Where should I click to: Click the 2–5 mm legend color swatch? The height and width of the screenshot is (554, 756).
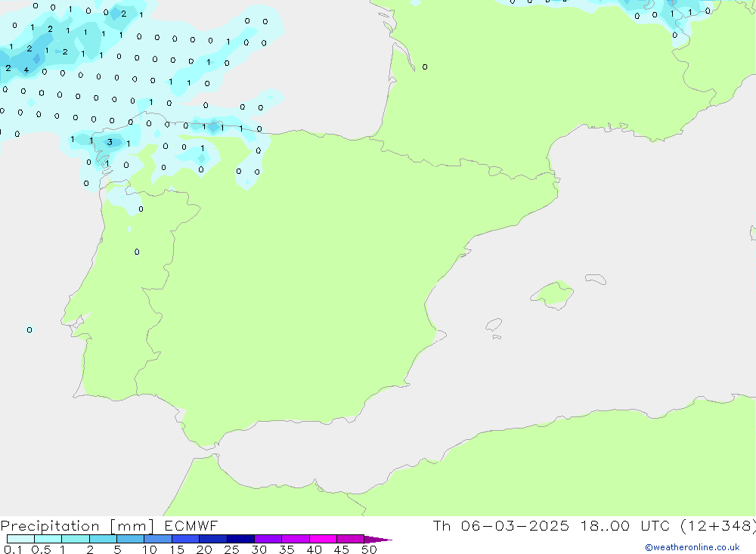103,539
